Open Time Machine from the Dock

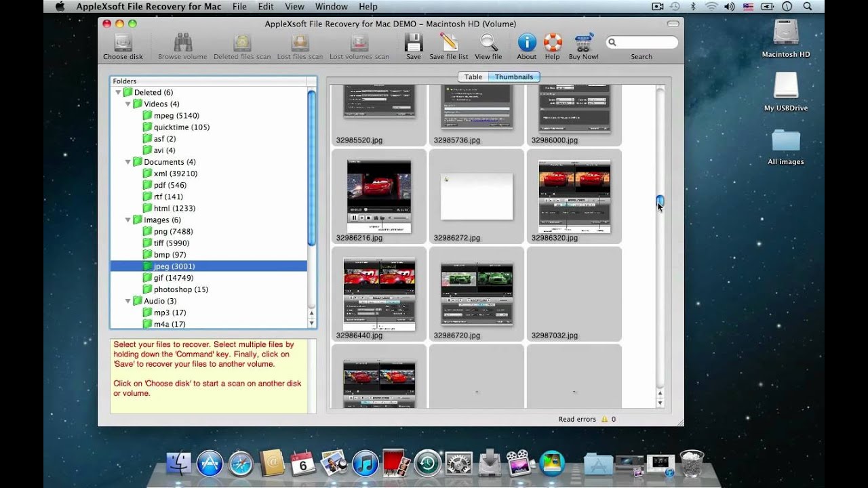click(428, 464)
